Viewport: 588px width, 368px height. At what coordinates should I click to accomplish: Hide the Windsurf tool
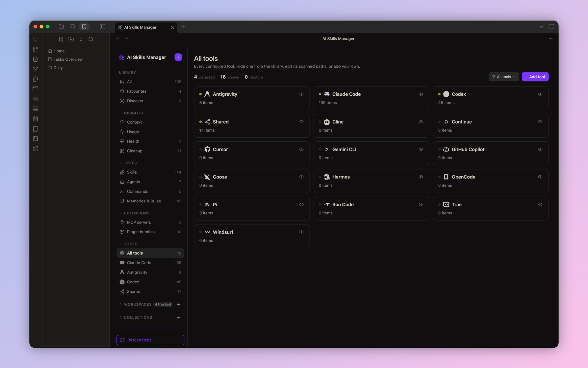point(301,232)
